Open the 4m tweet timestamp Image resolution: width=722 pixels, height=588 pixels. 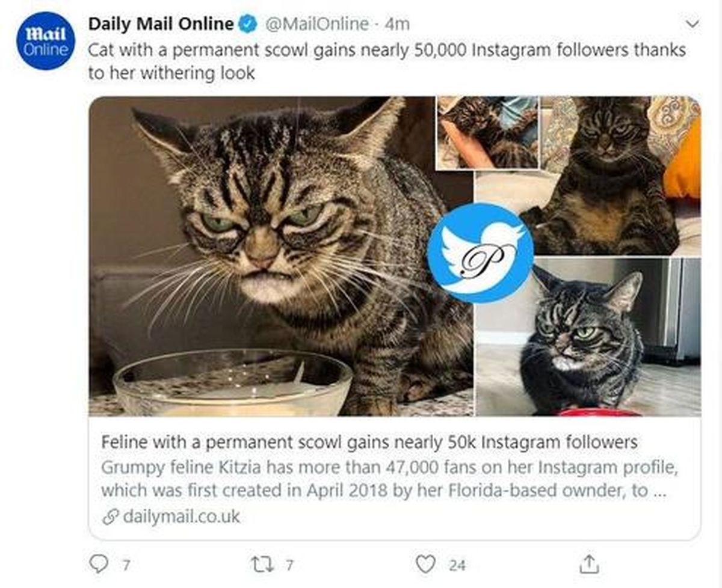[x=396, y=24]
